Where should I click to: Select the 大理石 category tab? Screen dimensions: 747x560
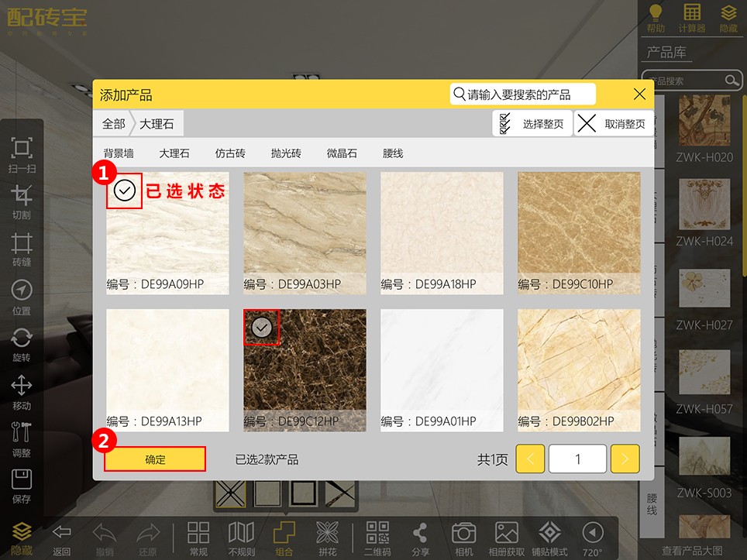pos(174,153)
